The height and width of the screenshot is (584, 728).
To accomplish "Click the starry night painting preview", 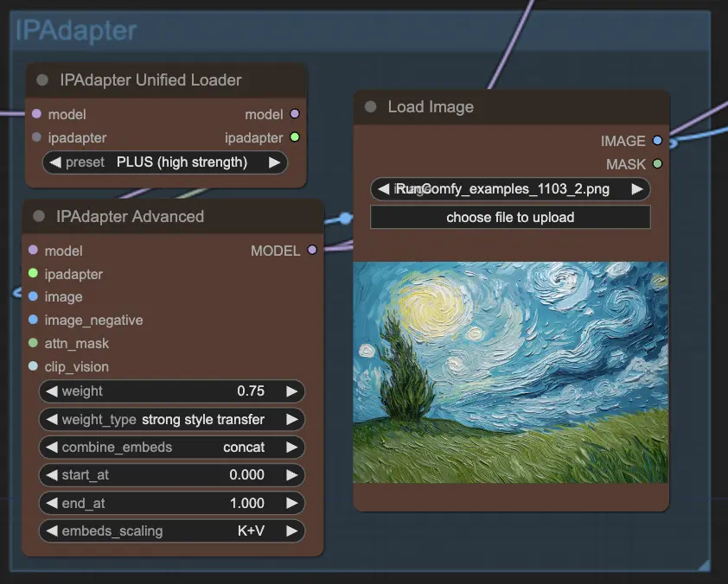I will pyautogui.click(x=511, y=372).
